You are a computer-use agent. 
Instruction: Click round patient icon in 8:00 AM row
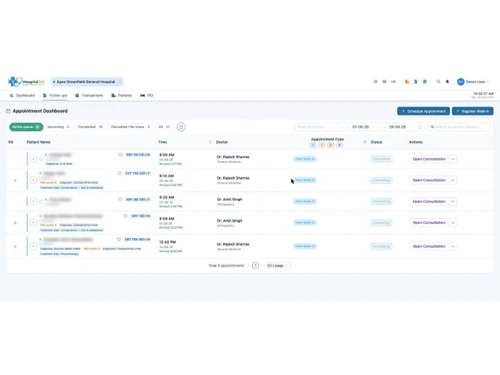click(x=33, y=159)
